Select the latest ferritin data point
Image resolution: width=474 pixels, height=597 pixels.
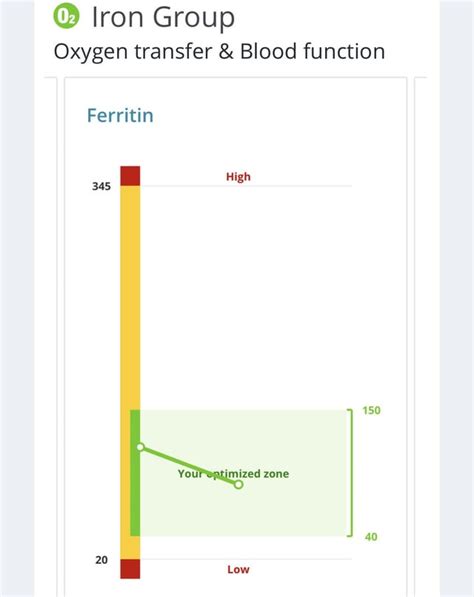coord(238,484)
